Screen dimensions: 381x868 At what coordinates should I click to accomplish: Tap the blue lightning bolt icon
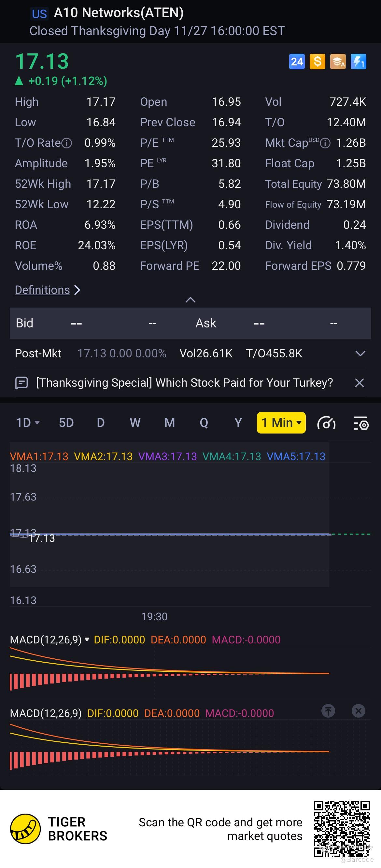(x=358, y=62)
